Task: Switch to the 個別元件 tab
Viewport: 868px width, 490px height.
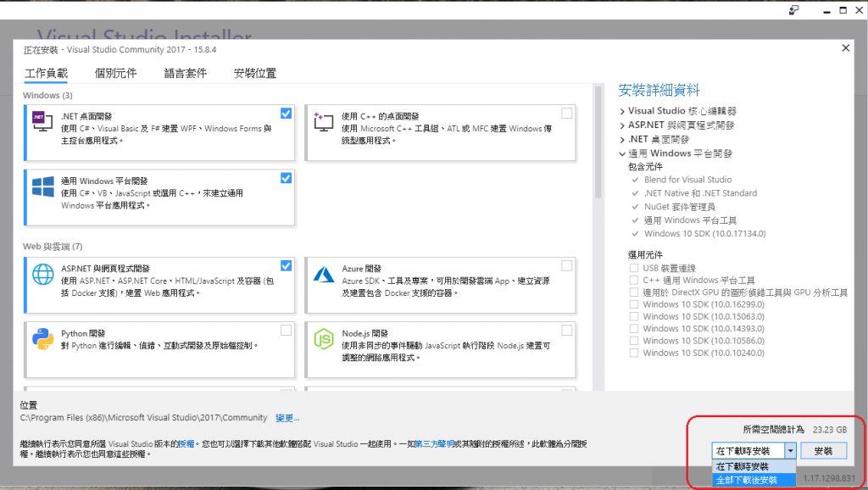Action: (x=115, y=73)
